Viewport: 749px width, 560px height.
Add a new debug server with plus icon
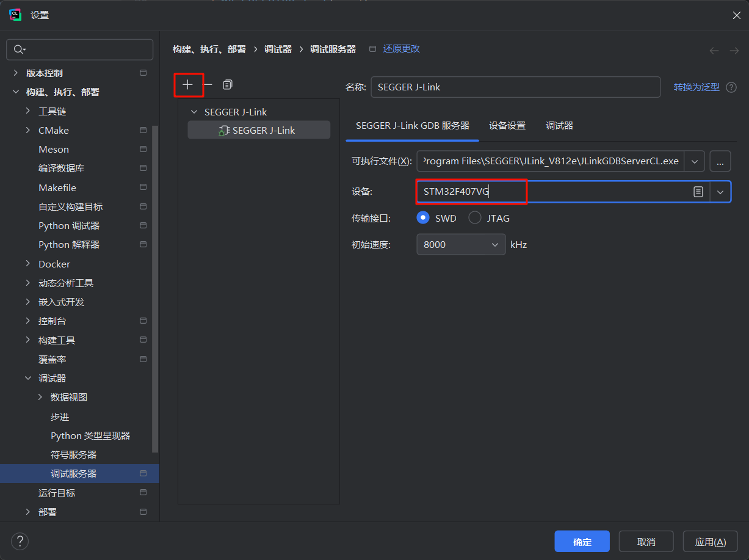(188, 85)
